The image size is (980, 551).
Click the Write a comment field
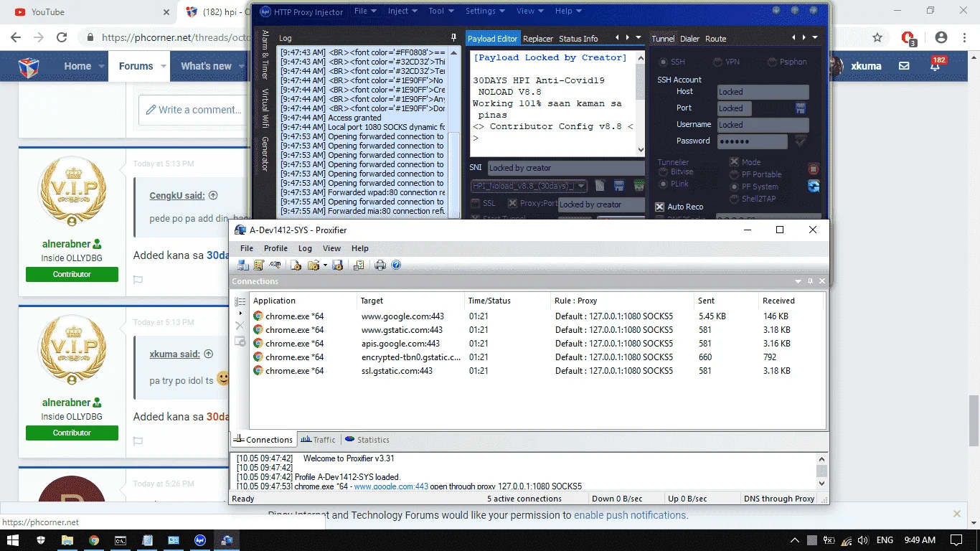[x=194, y=110]
